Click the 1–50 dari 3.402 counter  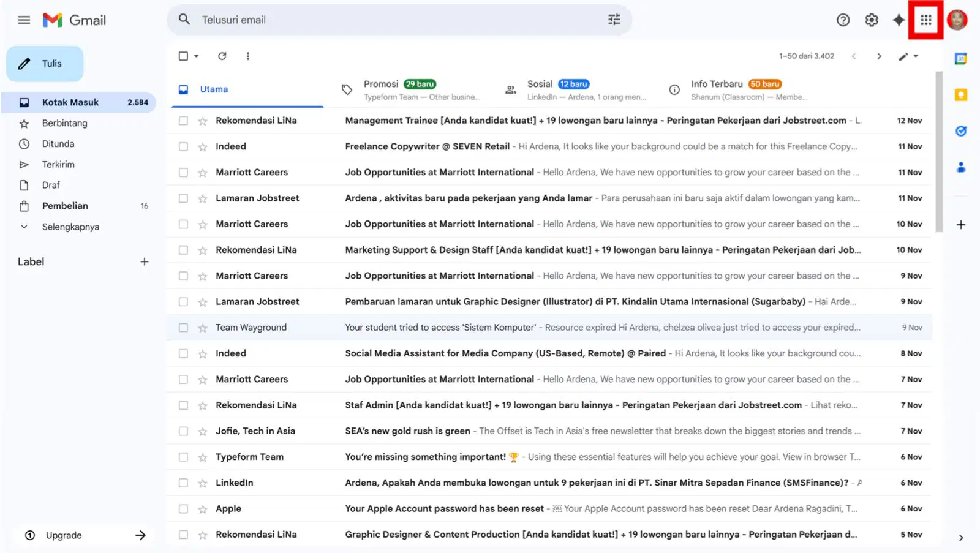point(806,56)
